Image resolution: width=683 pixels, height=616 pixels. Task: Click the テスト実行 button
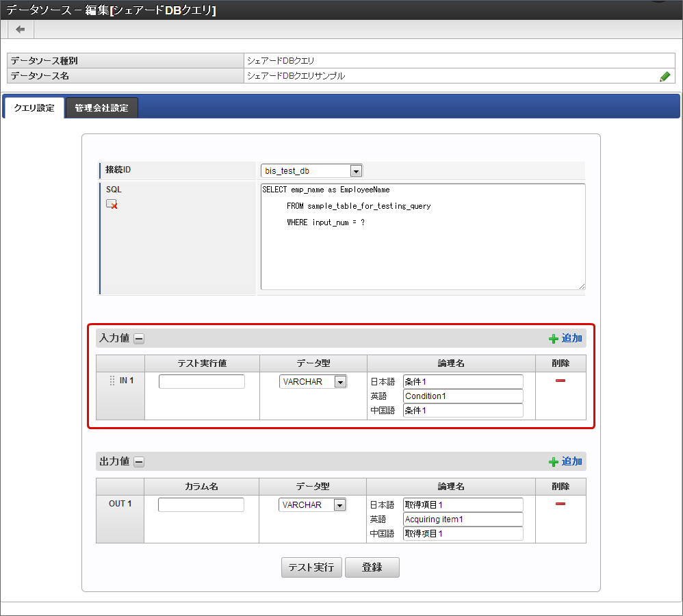click(311, 567)
